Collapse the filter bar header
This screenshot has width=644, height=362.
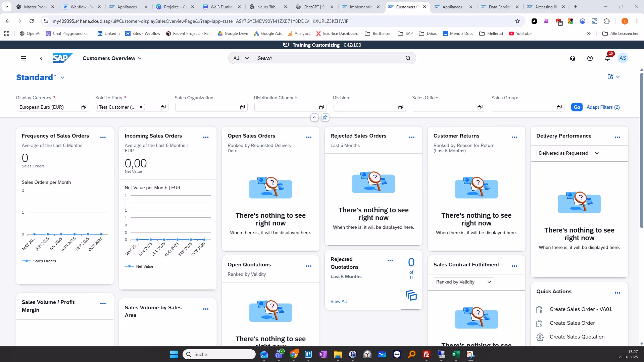(314, 118)
